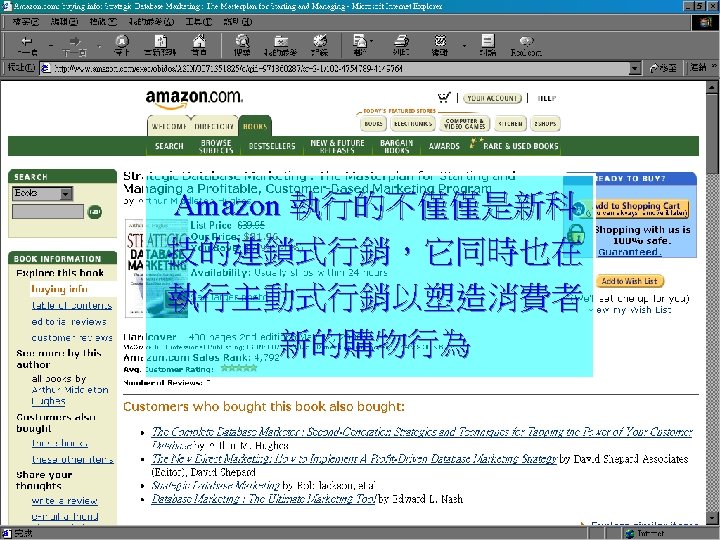Viewport: 720px width, 540px height.
Task: Switch to the Welcome tab
Action: coord(169,126)
